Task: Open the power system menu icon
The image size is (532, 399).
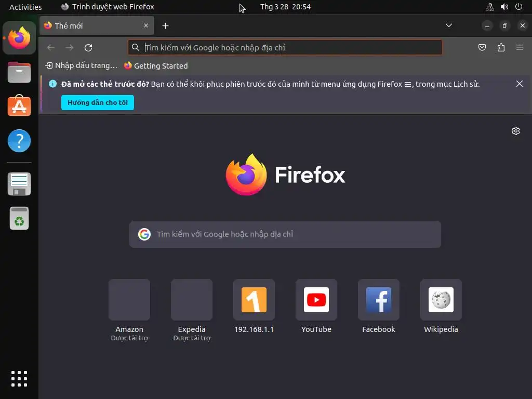Action: click(x=519, y=7)
